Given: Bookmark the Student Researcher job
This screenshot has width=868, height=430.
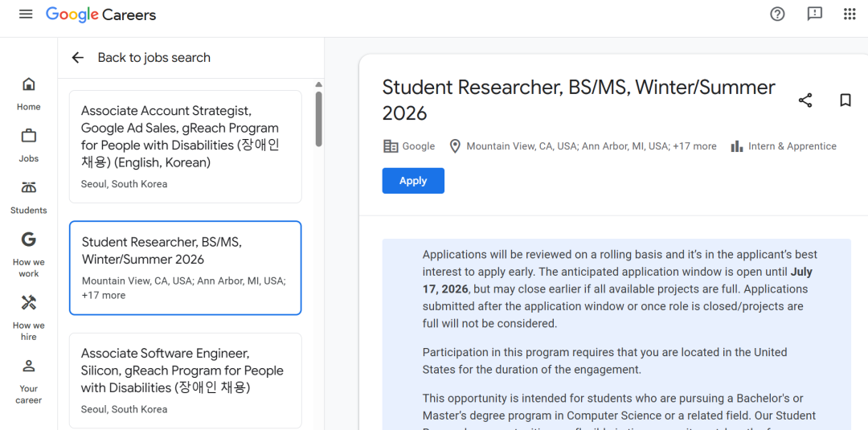Looking at the screenshot, I should pos(845,100).
